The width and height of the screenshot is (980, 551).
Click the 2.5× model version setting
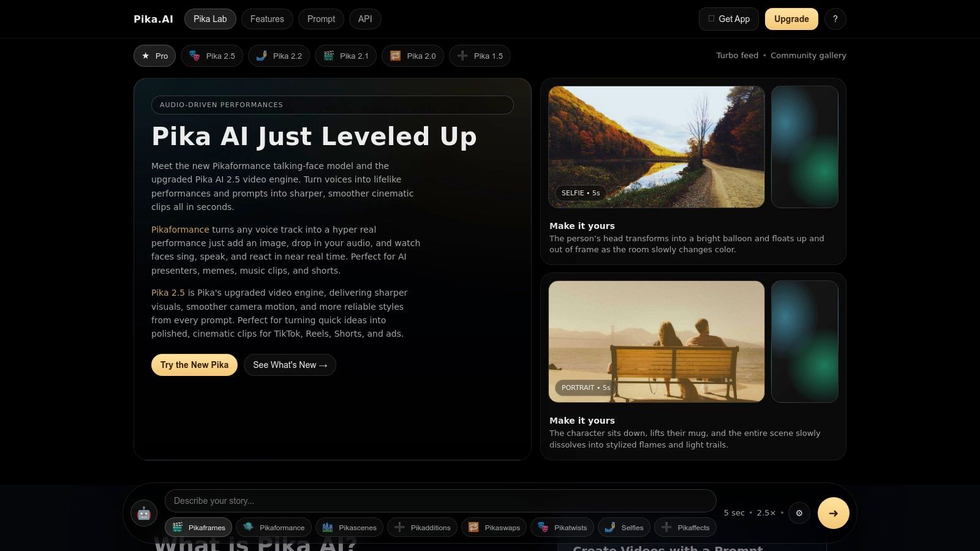(766, 513)
